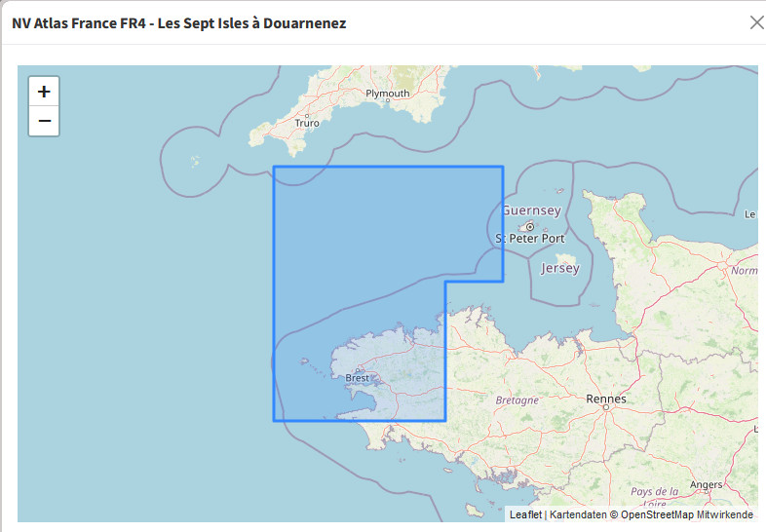766x532 pixels.
Task: Click the Truro location dot marker
Action: 307,115
